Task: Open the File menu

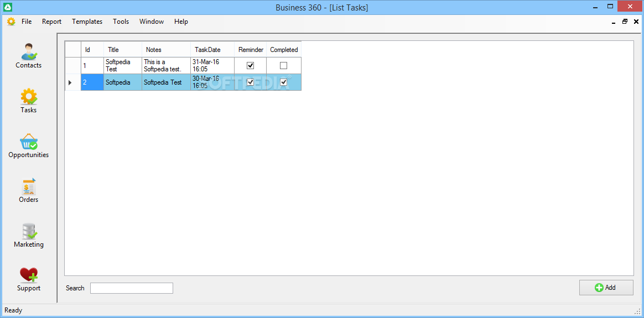Action: click(x=27, y=22)
